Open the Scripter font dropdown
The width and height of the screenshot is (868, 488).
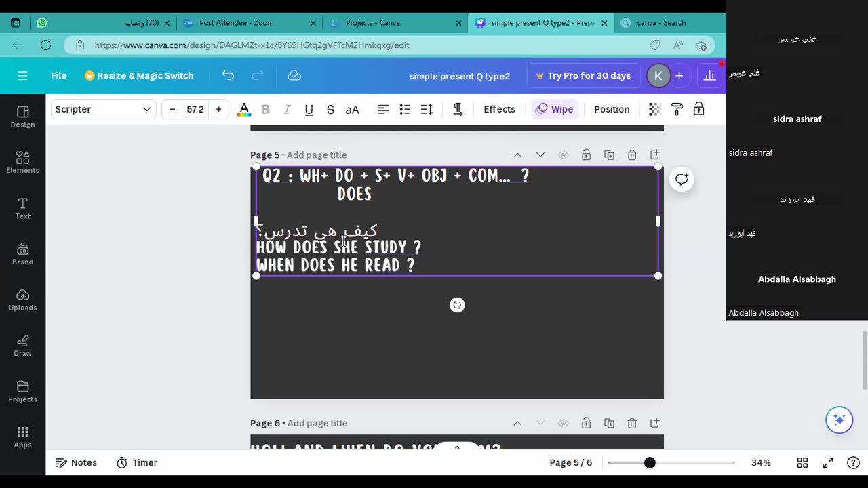pyautogui.click(x=103, y=109)
